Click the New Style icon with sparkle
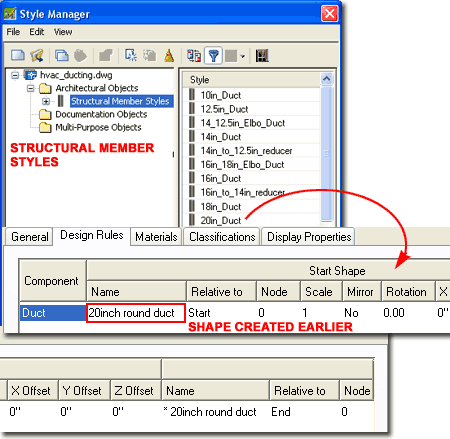 click(x=131, y=55)
